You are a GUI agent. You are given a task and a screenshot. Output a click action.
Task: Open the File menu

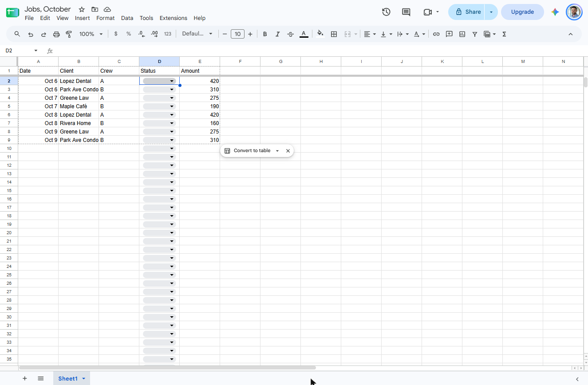click(x=29, y=18)
